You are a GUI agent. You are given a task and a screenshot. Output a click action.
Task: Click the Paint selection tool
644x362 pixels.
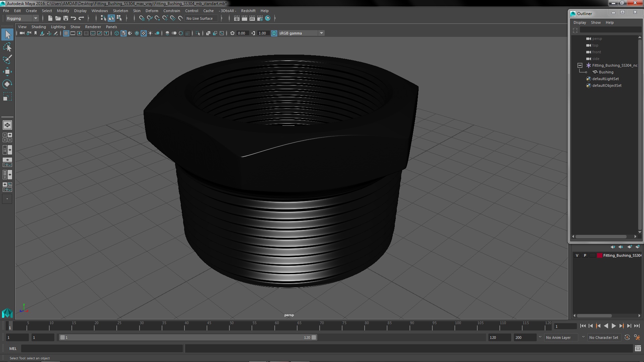tap(7, 59)
